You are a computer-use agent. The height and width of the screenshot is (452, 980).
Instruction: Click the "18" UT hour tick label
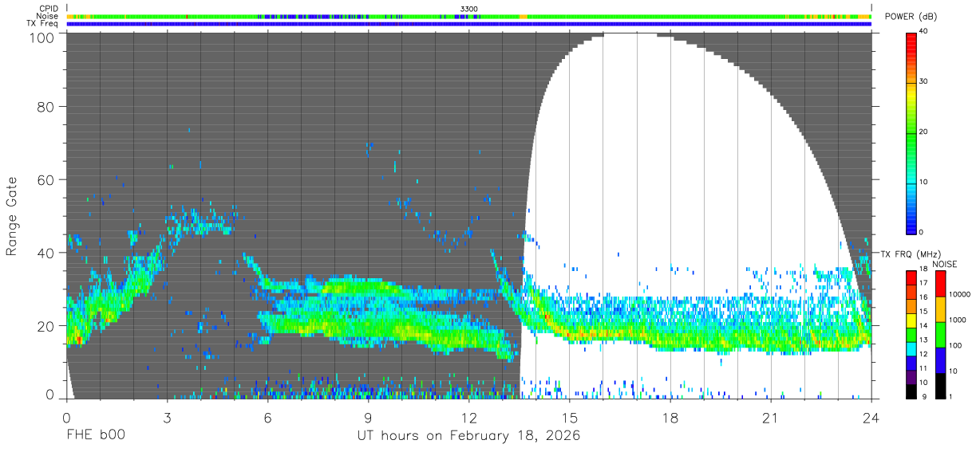pyautogui.click(x=670, y=418)
